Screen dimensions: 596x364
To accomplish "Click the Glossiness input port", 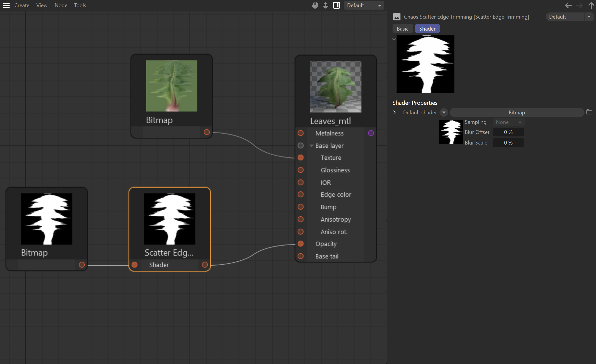I will click(x=301, y=170).
